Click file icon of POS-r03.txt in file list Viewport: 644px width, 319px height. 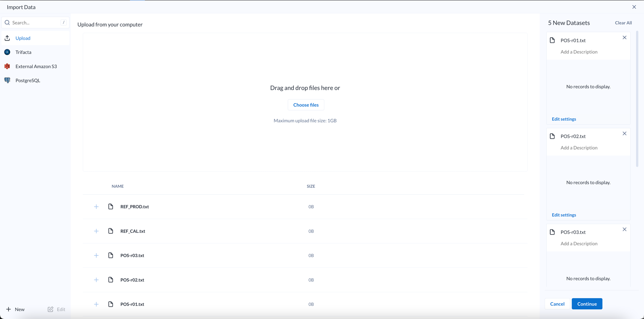(x=111, y=255)
